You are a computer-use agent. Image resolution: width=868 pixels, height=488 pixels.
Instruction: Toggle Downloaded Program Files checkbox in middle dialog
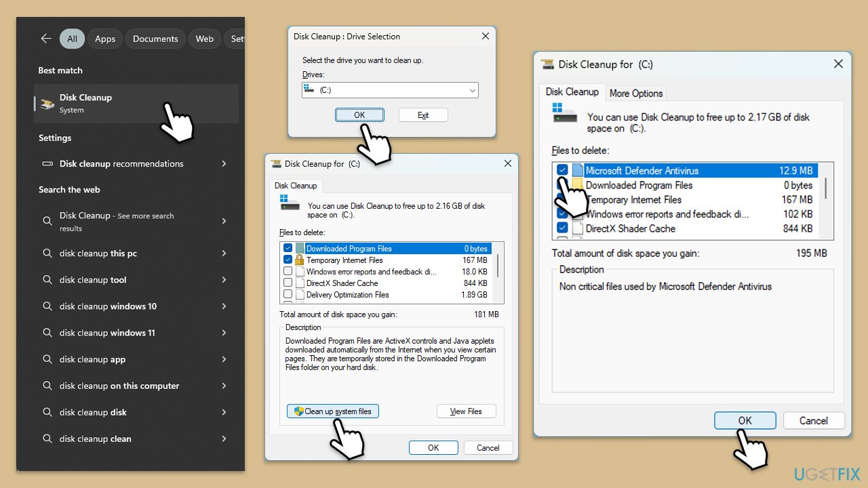click(288, 249)
